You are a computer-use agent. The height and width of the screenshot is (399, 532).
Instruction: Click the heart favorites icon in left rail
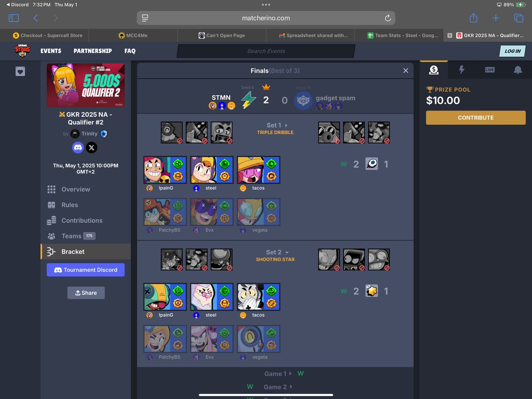(x=20, y=71)
